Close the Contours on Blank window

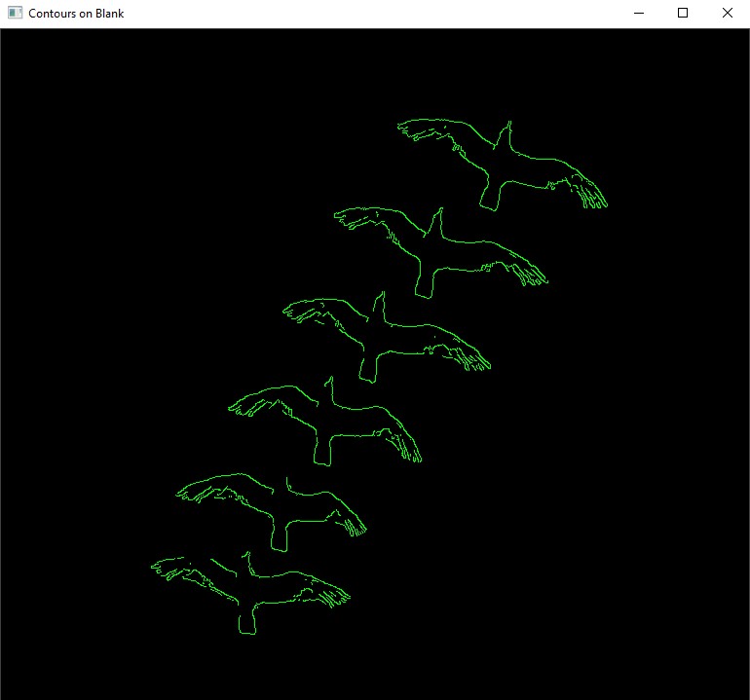coord(727,14)
